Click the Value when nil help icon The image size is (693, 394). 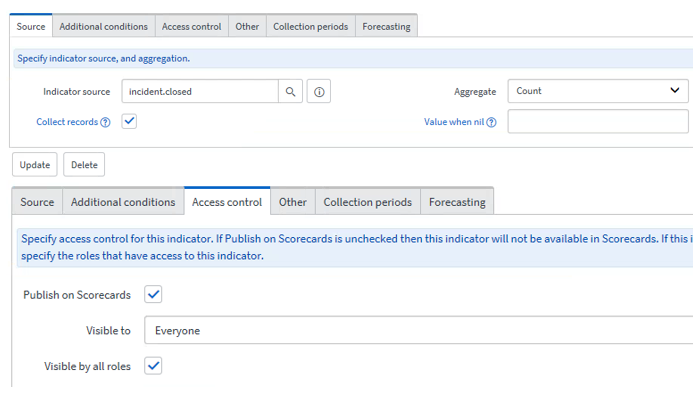pos(491,122)
